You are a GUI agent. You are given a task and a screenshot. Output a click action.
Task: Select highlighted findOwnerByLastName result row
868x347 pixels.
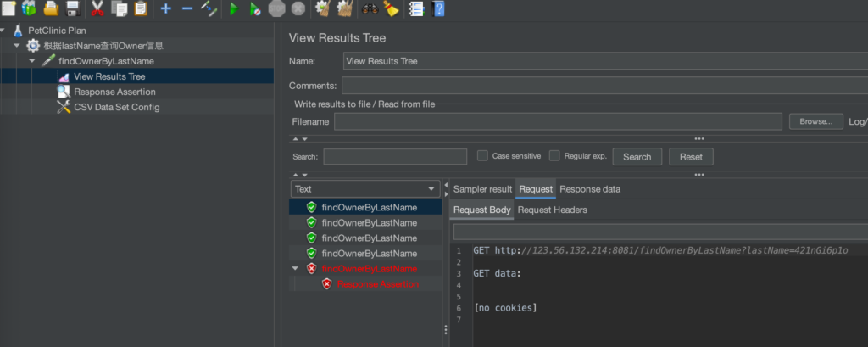[x=365, y=207]
